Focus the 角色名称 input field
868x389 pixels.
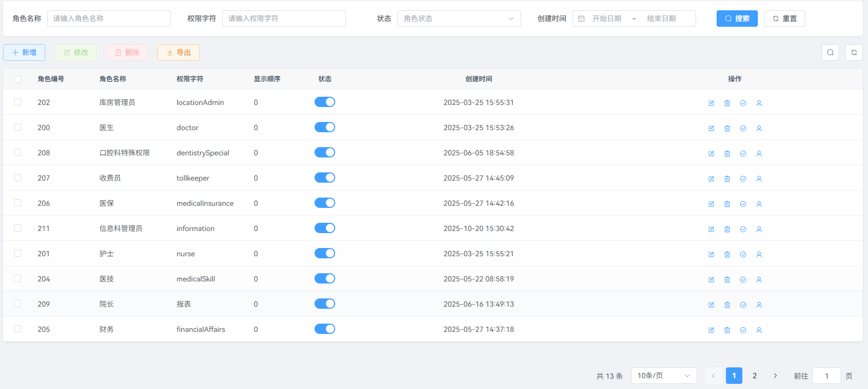109,19
